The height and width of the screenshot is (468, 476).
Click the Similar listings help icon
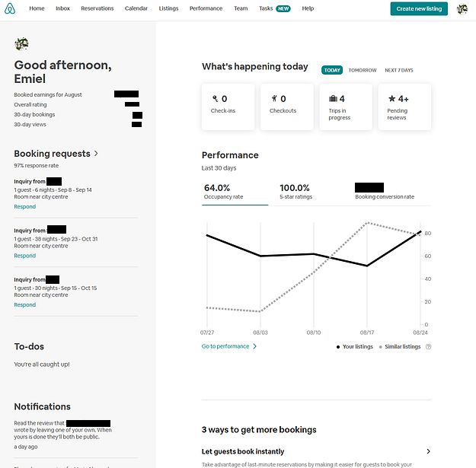428,346
